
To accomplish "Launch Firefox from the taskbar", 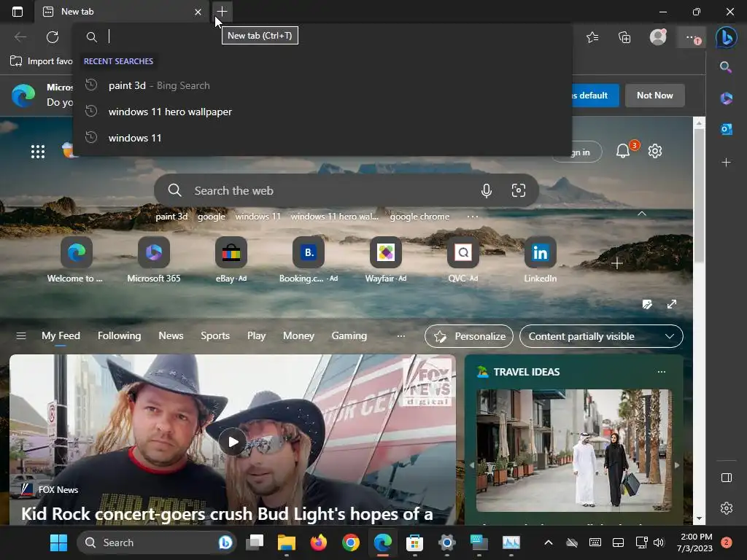I will coord(318,542).
